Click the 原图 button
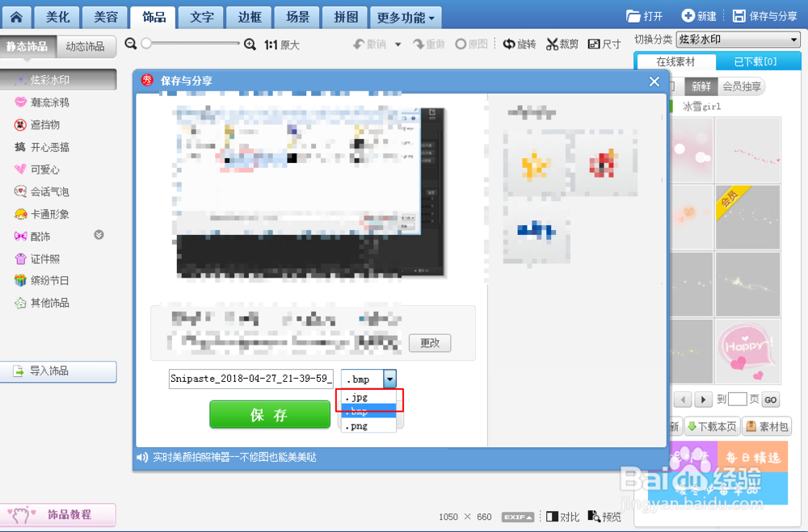Viewport: 808px width, 532px height. point(472,44)
